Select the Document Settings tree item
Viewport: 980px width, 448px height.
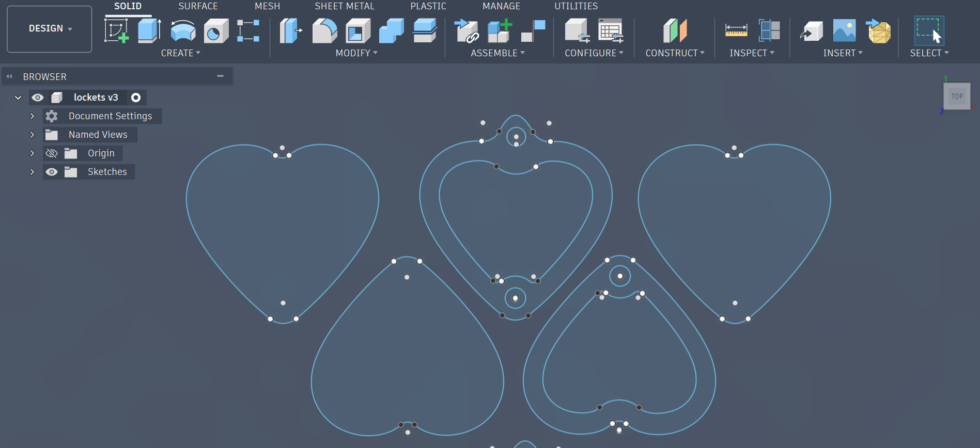point(110,116)
